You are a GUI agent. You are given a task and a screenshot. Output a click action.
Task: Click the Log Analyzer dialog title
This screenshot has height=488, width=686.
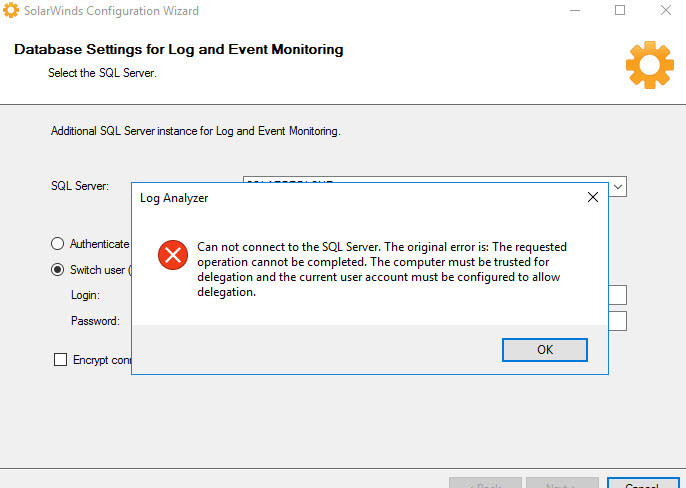[174, 198]
